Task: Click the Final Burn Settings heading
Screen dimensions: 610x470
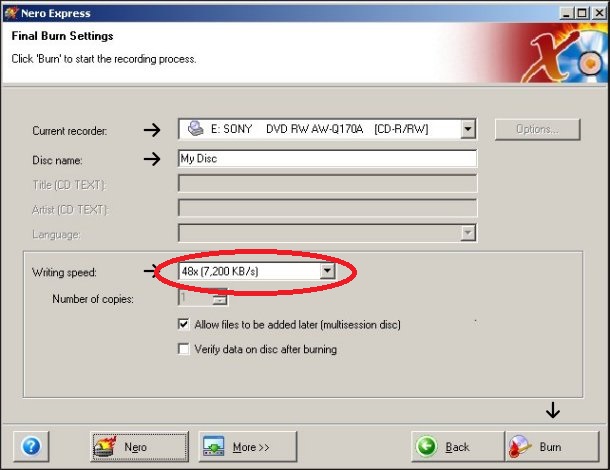Action: tap(62, 36)
